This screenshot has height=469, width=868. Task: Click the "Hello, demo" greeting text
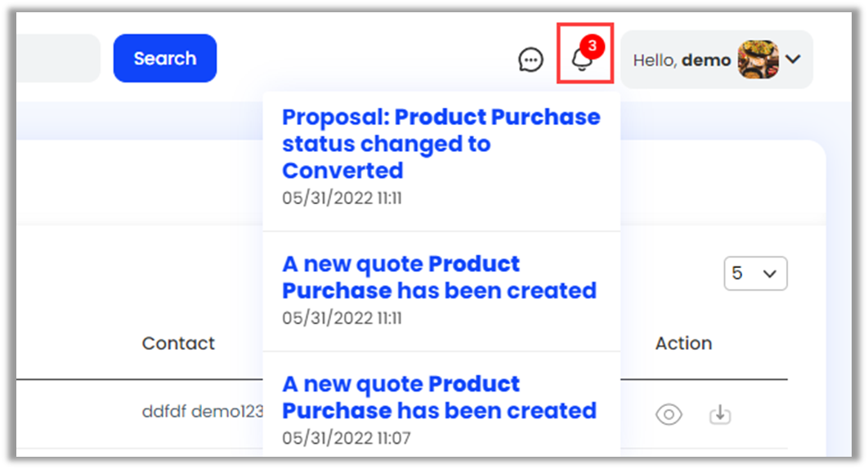tap(682, 60)
